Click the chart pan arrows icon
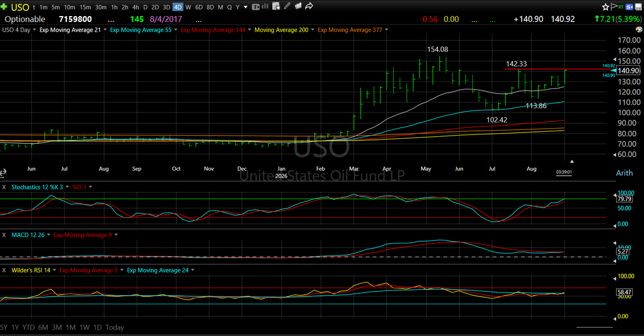644x336 pixels. 3,173
